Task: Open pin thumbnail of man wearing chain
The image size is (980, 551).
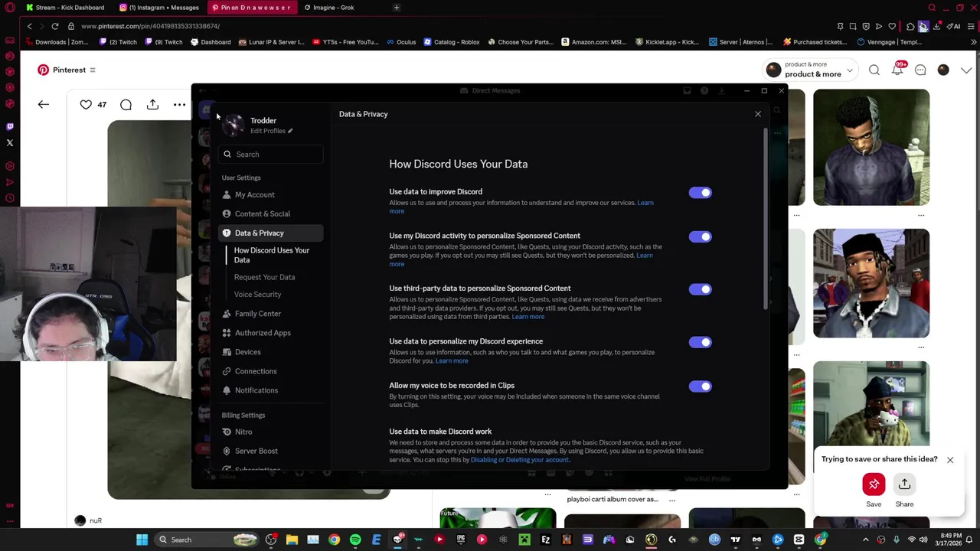Action: (871, 283)
